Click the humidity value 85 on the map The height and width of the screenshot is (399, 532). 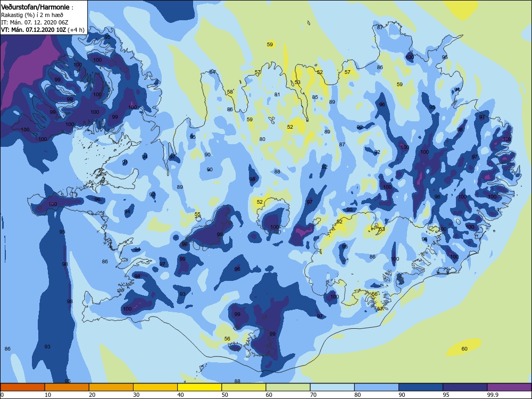(315, 97)
